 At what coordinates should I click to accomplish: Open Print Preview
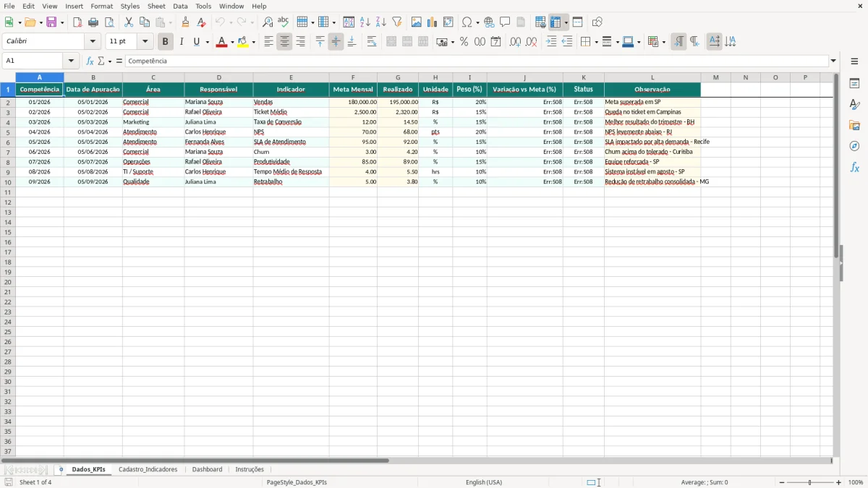(x=109, y=22)
